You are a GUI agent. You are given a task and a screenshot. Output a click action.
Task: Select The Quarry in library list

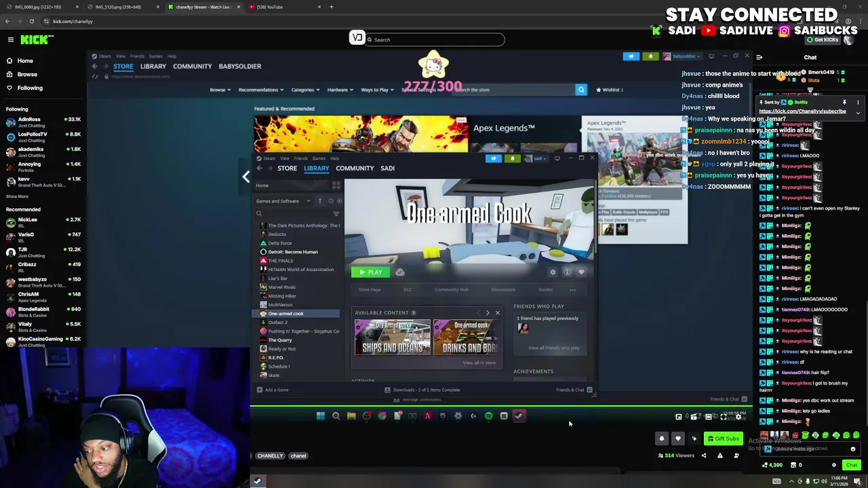coord(279,340)
